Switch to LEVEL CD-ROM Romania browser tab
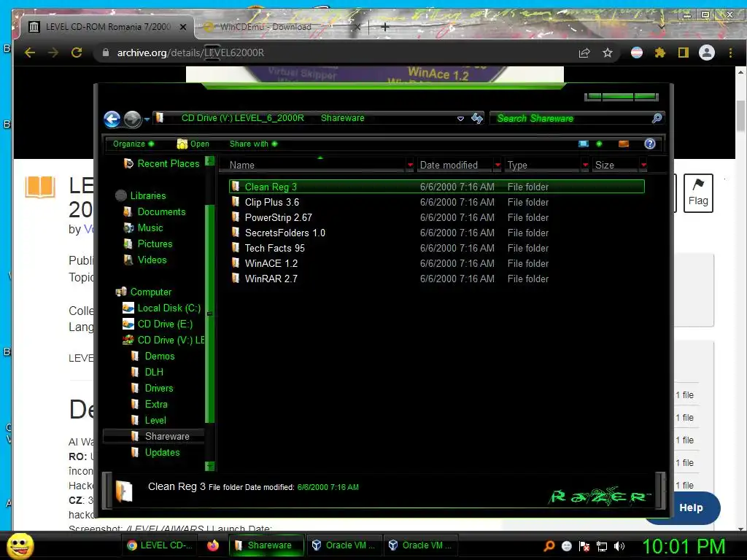Image resolution: width=747 pixels, height=560 pixels. tap(107, 27)
